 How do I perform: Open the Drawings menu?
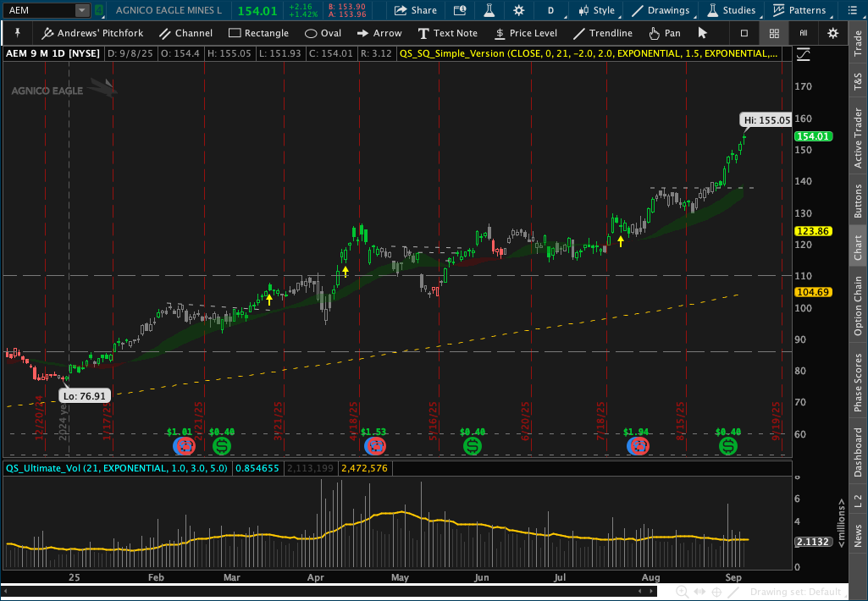click(661, 10)
